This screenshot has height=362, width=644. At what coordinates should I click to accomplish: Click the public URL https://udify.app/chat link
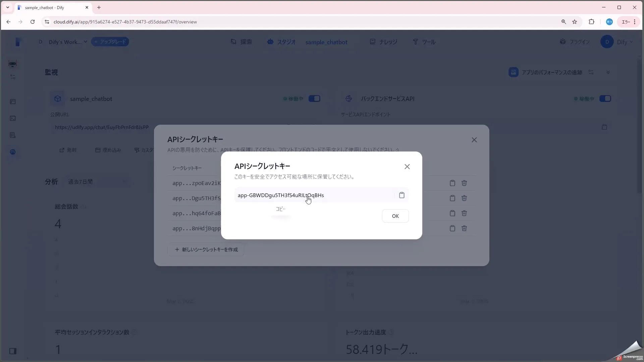(x=102, y=127)
